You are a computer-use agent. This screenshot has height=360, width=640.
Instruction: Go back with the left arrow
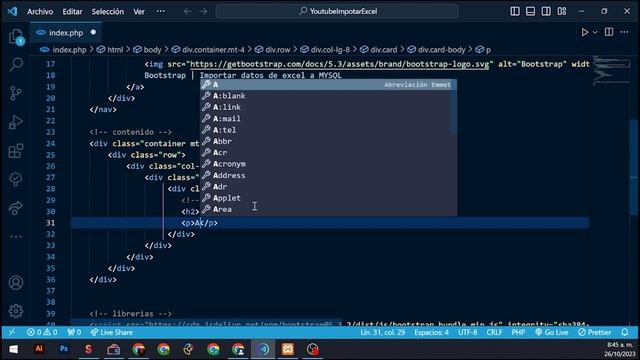187,11
